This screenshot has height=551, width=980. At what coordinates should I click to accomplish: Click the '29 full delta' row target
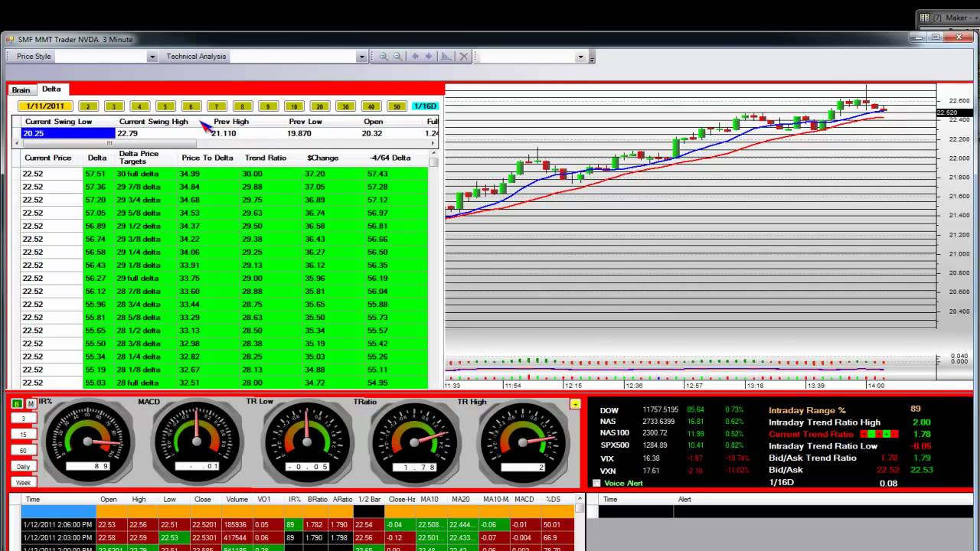point(138,278)
